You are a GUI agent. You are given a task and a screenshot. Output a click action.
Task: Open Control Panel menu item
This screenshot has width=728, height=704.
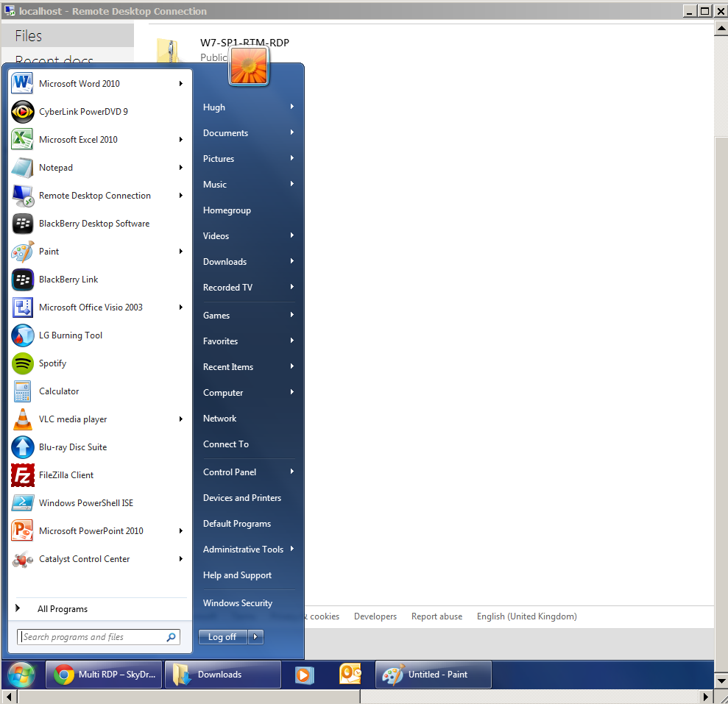249,472
